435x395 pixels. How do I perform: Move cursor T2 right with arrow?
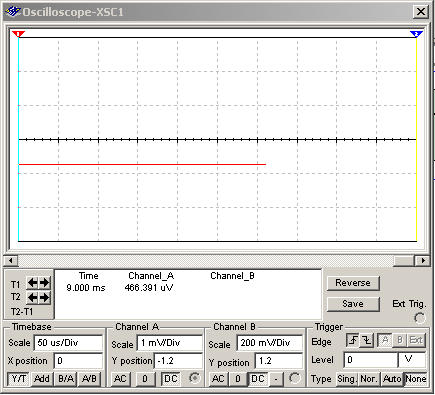tap(45, 297)
